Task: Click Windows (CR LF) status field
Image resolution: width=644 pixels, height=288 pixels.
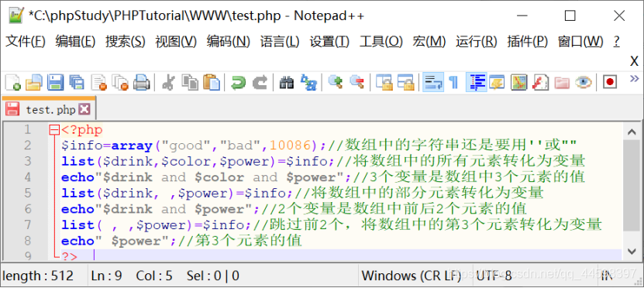Action: 412,276
